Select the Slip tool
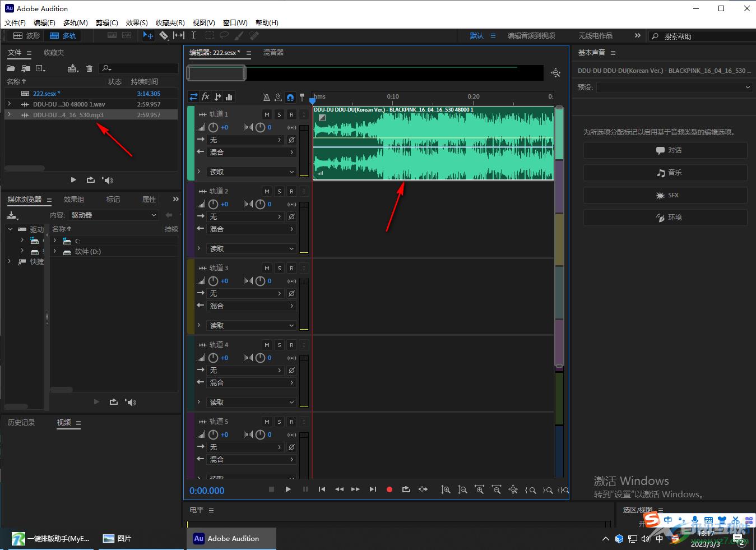The width and height of the screenshot is (756, 550). (x=179, y=35)
